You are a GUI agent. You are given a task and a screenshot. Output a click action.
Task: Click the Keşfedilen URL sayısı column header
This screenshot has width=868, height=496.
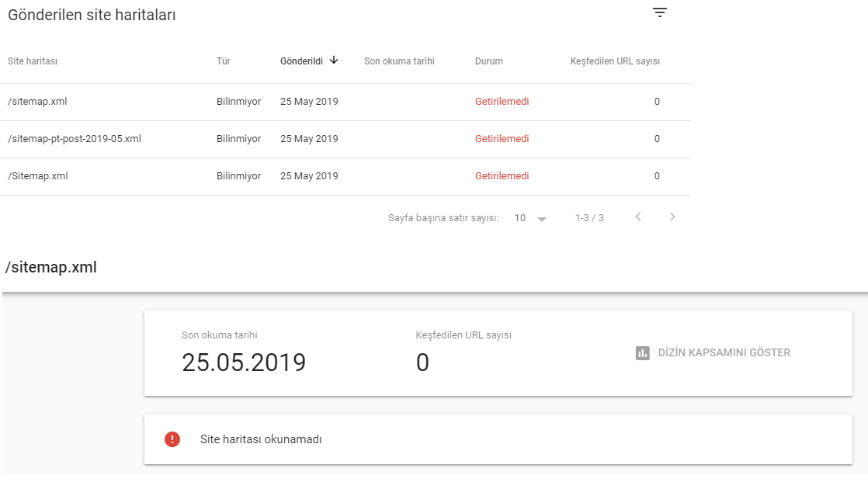tap(615, 61)
